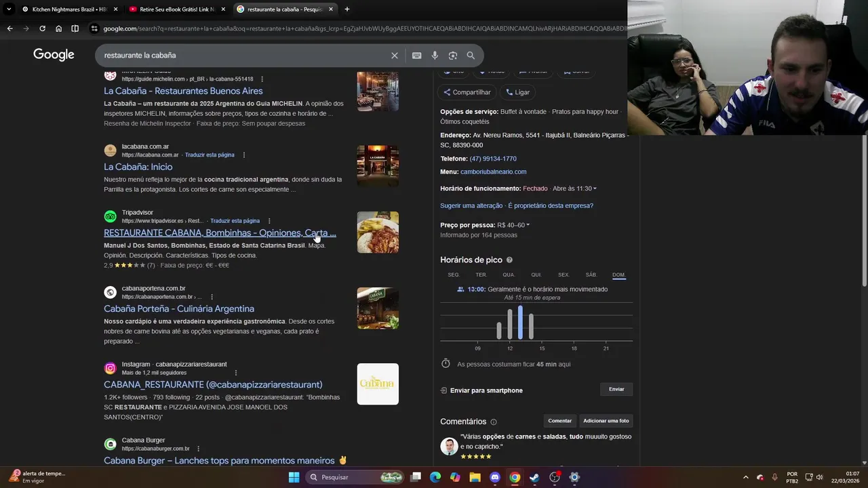Image resolution: width=868 pixels, height=488 pixels.
Task: Search by image with Google Lens icon
Action: [x=452, y=56]
